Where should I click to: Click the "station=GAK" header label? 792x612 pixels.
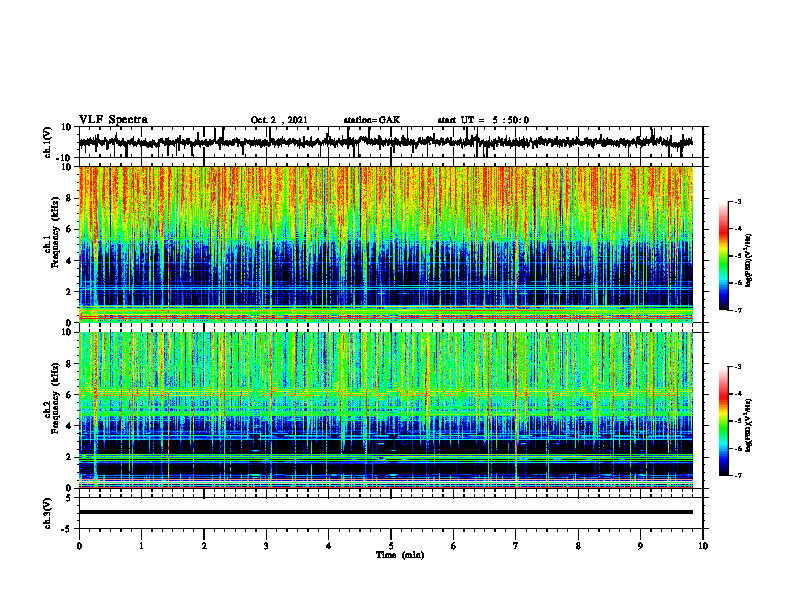(x=372, y=120)
